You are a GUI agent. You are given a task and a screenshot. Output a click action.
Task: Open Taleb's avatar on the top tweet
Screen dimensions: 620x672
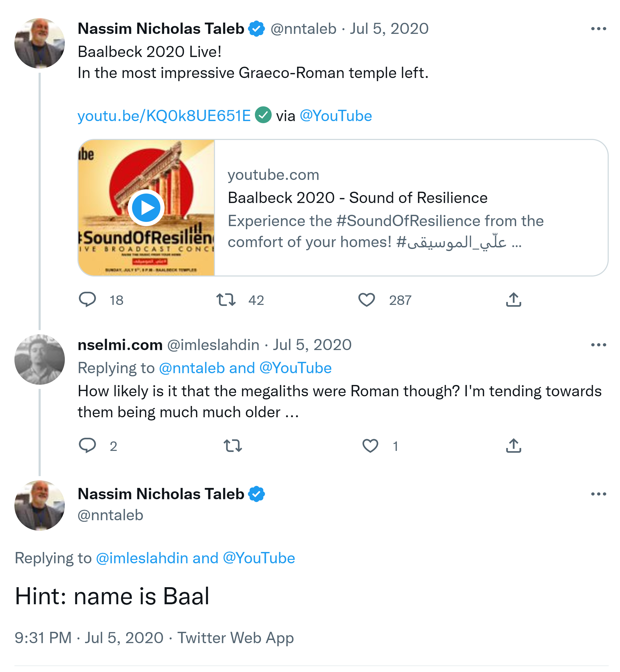click(x=40, y=43)
